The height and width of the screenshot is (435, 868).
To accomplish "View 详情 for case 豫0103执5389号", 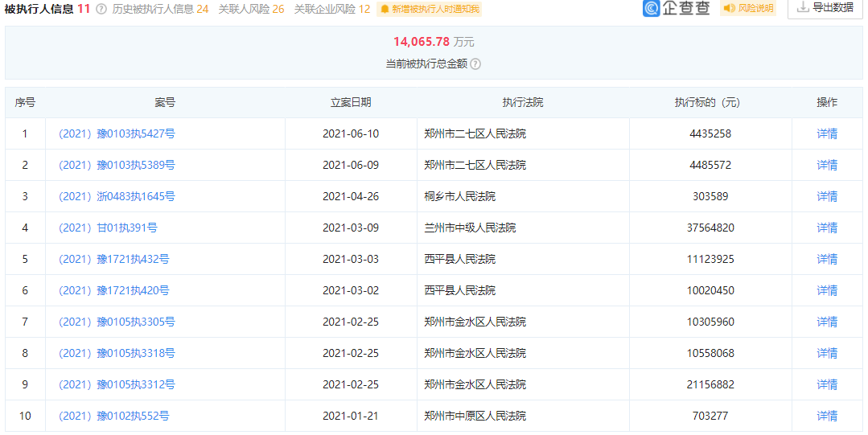I will tap(827, 165).
